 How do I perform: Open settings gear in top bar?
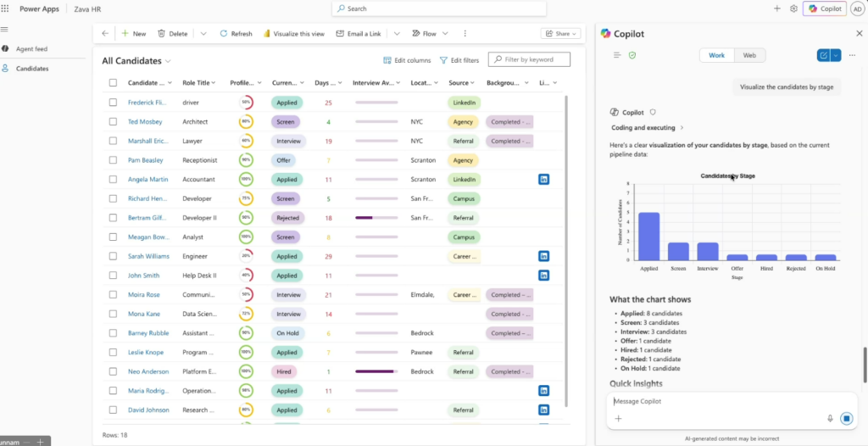pos(793,8)
